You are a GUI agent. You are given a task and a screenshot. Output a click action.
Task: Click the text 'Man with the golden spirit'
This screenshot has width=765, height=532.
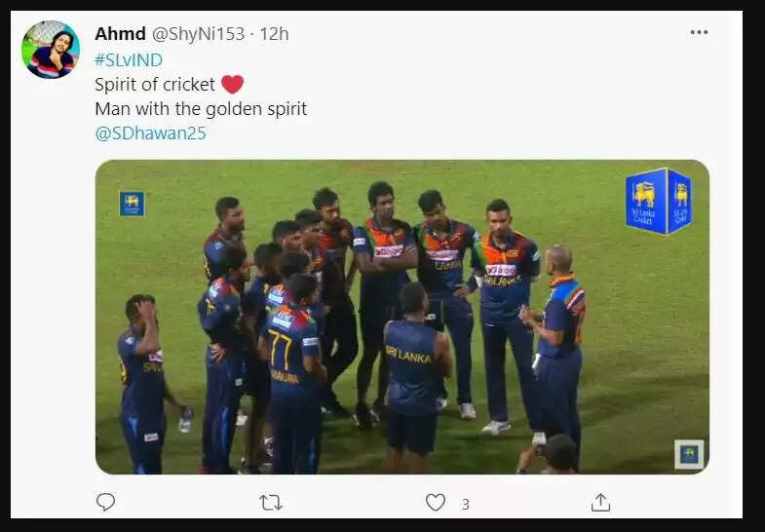[201, 109]
